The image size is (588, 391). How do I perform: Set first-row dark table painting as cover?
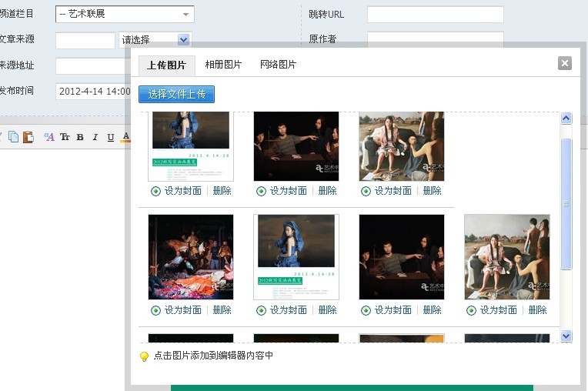[282, 191]
